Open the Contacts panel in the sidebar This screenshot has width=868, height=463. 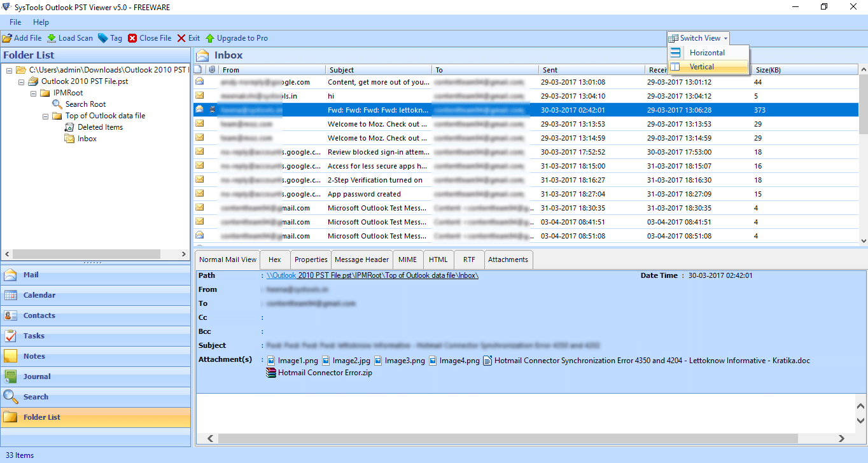point(16,315)
